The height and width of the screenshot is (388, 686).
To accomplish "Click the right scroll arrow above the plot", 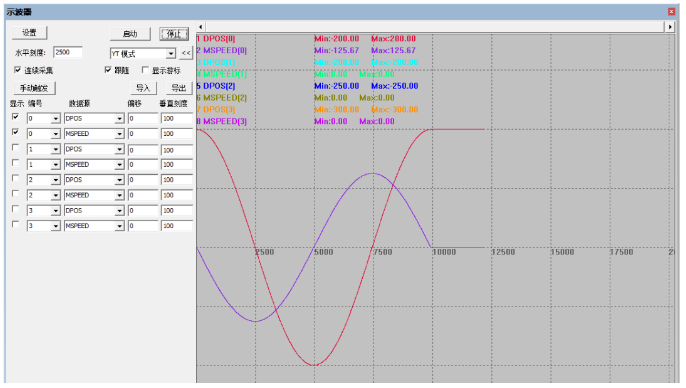I will [670, 27].
